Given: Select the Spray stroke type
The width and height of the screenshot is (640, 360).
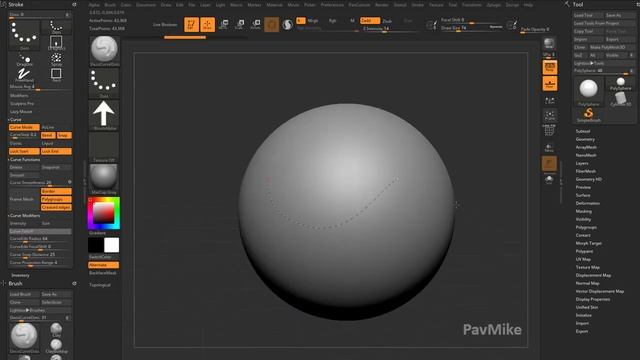Looking at the screenshot, I should coord(56,60).
